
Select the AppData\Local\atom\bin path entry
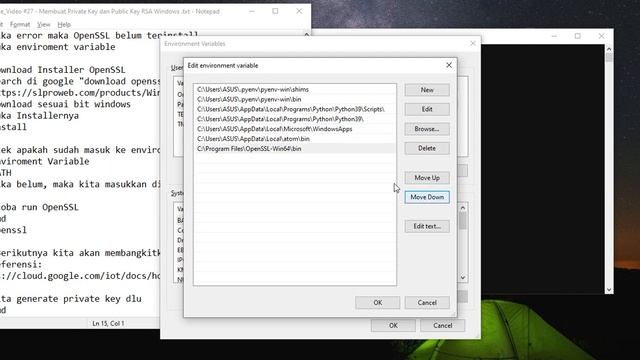pos(295,139)
